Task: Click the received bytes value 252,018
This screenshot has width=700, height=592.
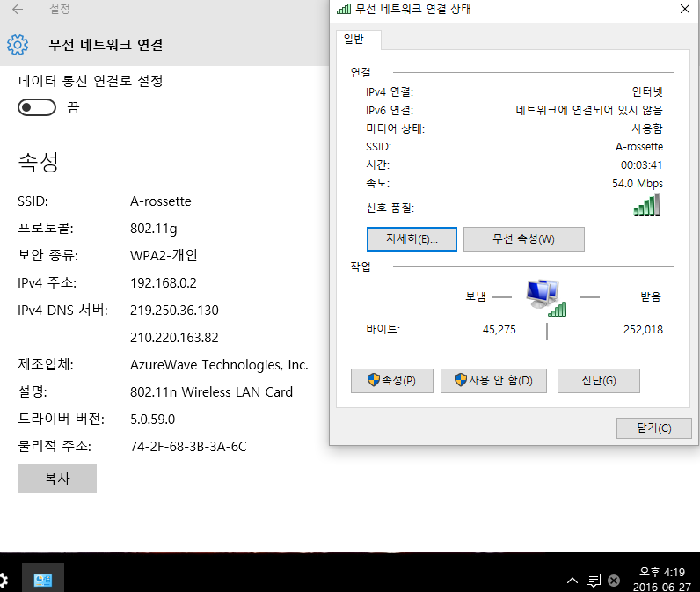Action: [644, 330]
